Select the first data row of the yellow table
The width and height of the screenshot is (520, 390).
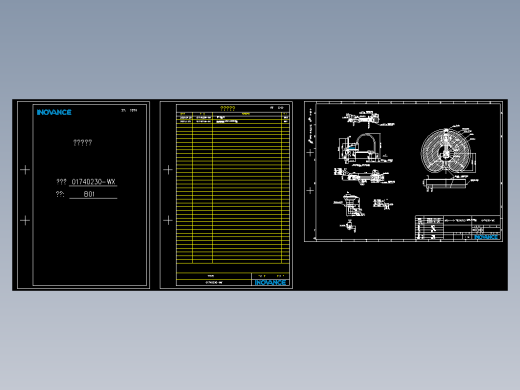pyautogui.click(x=233, y=117)
